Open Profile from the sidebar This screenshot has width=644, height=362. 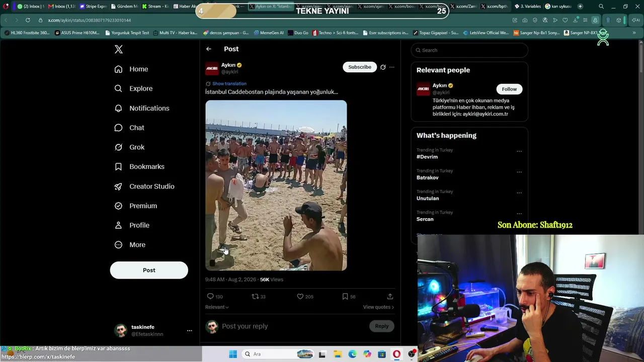click(131, 225)
